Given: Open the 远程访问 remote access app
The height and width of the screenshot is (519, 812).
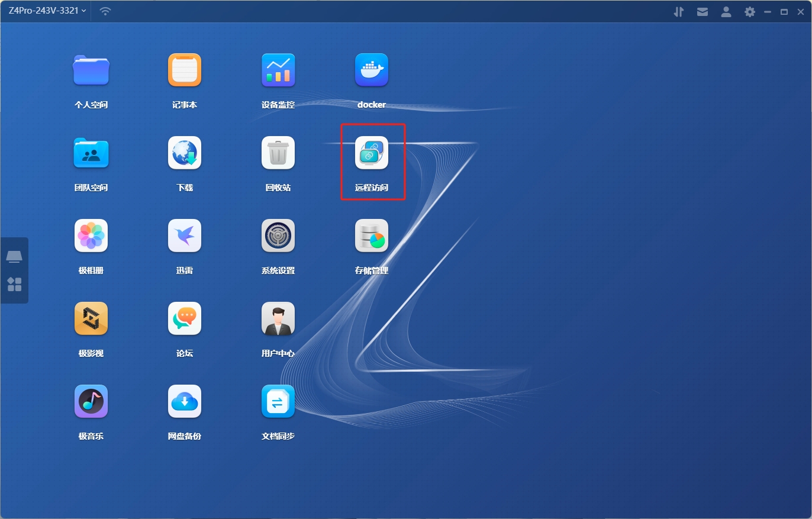Looking at the screenshot, I should 372,153.
